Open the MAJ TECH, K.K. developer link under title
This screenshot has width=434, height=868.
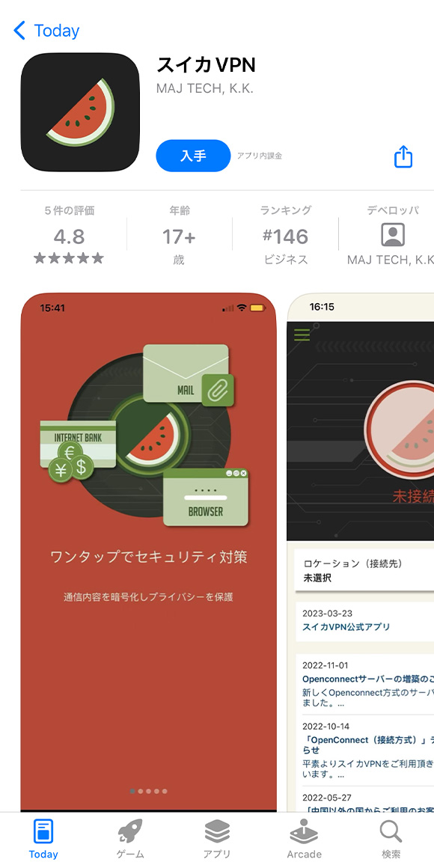[x=205, y=88]
